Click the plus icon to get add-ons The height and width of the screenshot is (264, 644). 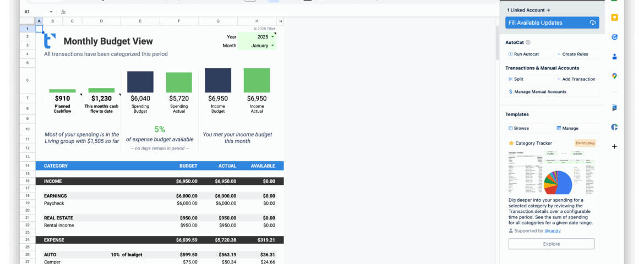click(614, 147)
